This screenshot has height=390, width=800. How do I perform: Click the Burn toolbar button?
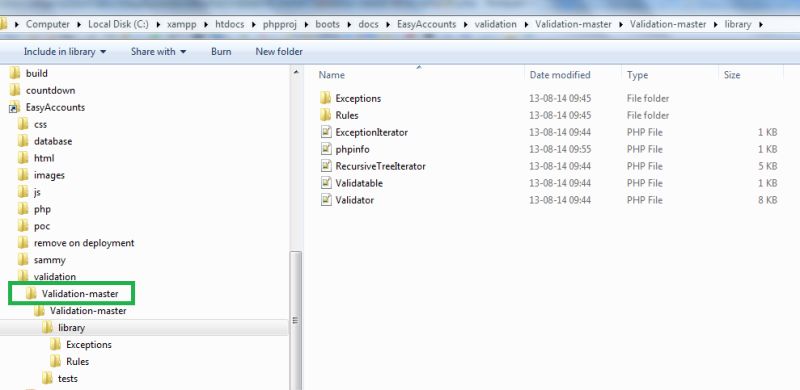coord(221,52)
